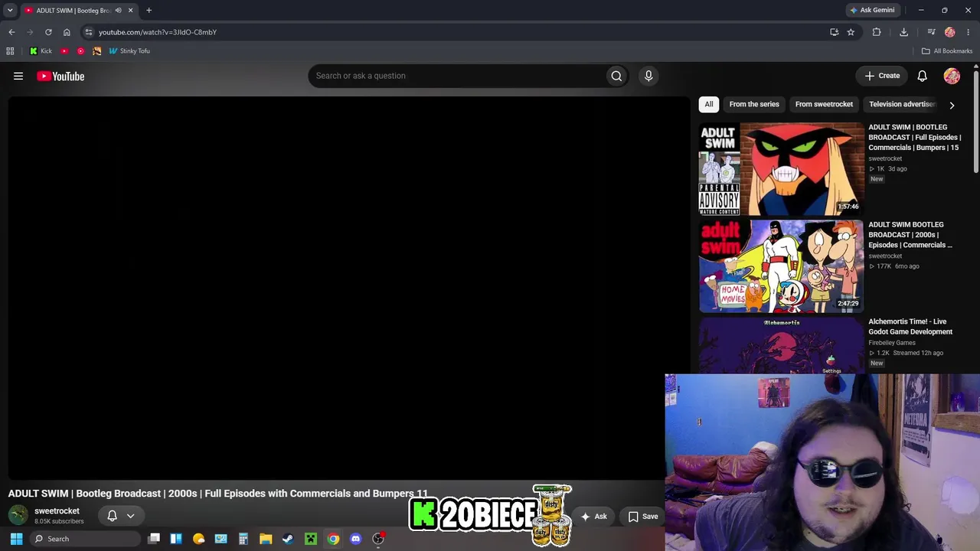
Task: Open the sweetrocket channel avatar
Action: click(x=18, y=515)
